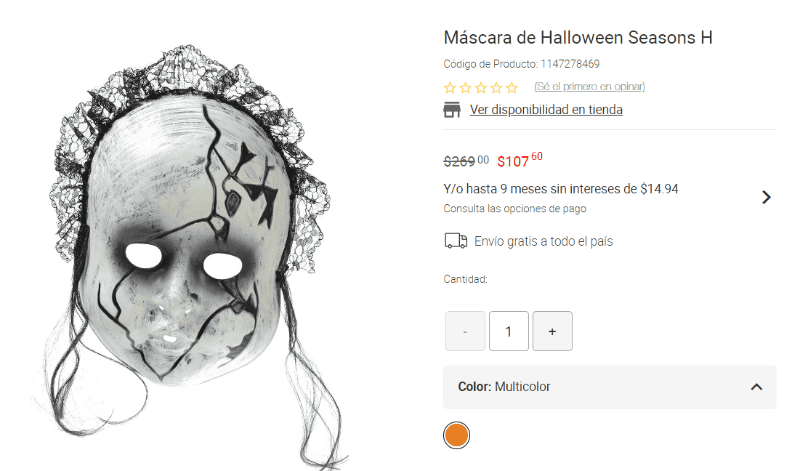This screenshot has width=800, height=471.
Task: Give a four-star rating
Action: 496,88
